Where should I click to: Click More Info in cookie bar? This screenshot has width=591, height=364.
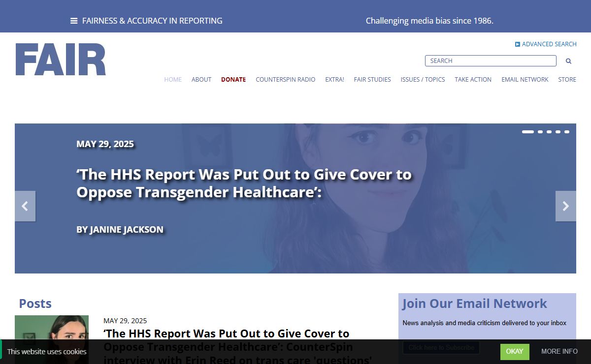click(x=559, y=352)
